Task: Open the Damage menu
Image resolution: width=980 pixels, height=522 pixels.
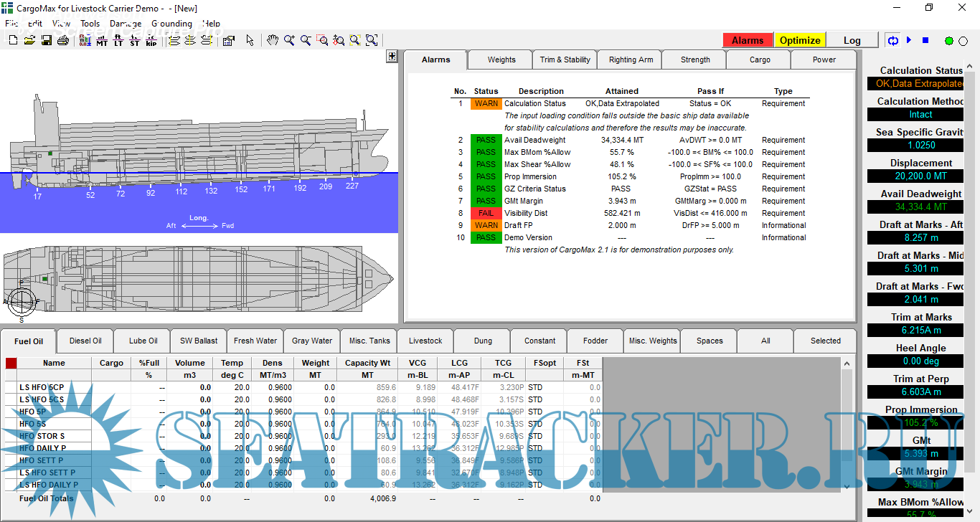Action: tap(126, 23)
